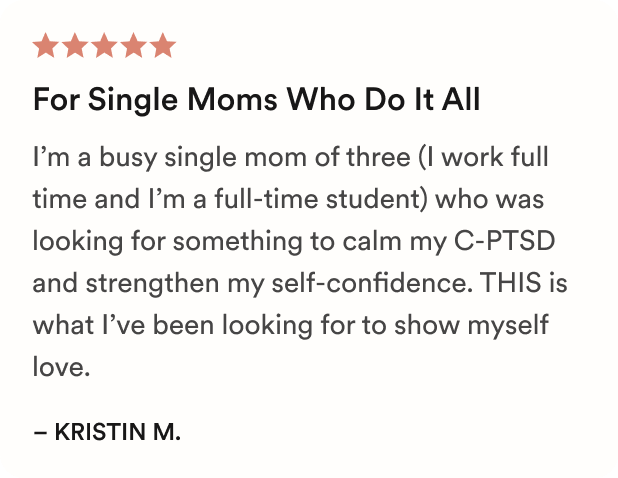Click the reviewer name KRISTIN M.
The height and width of the screenshot is (478, 618).
tap(117, 432)
